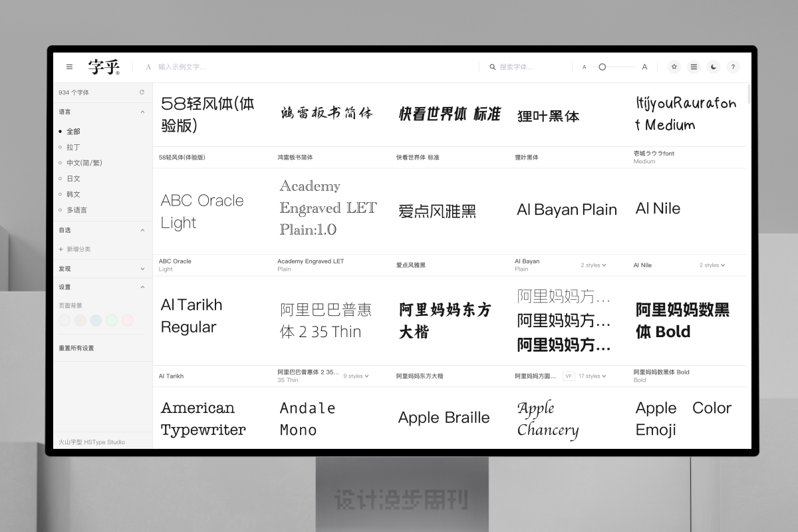Collapse the 语言 section
Screen dimensions: 798x532
(x=142, y=112)
